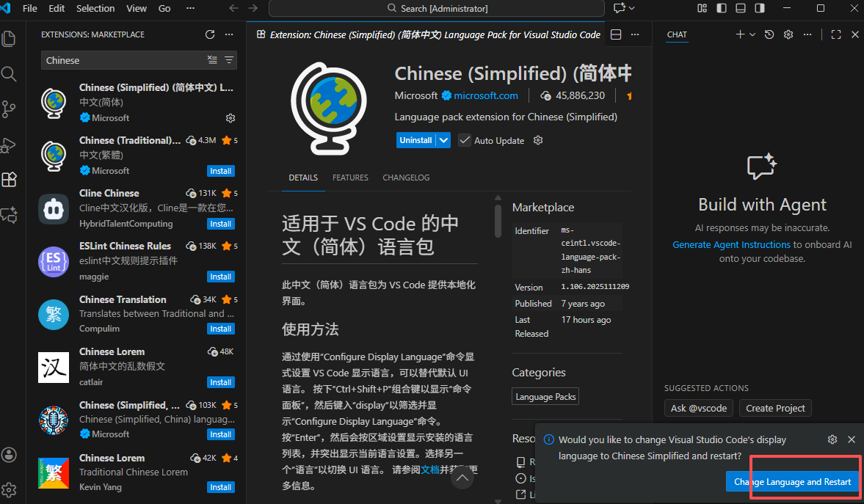The height and width of the screenshot is (504, 864).
Task: Open manage gear for Chinese (Simplified) list item
Action: (x=230, y=118)
